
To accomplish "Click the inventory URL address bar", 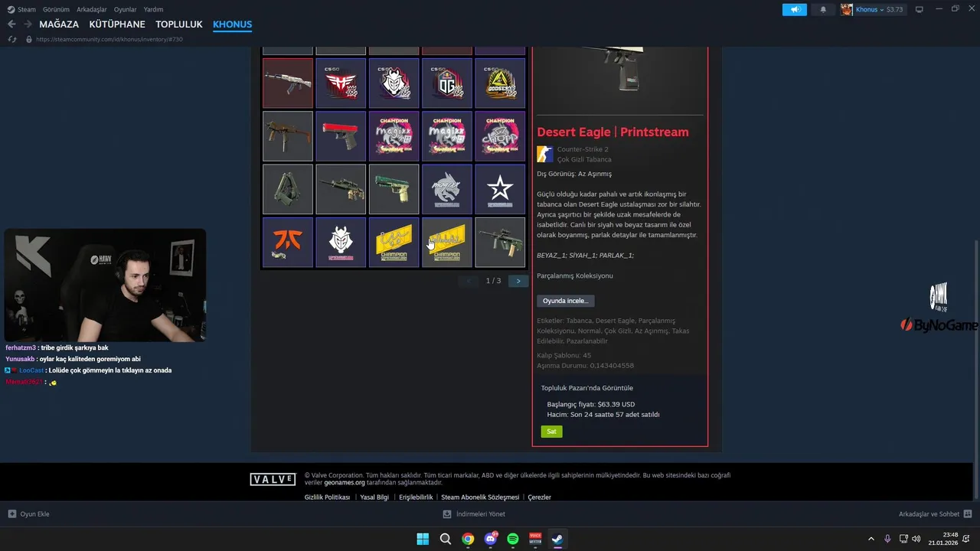I will click(109, 39).
